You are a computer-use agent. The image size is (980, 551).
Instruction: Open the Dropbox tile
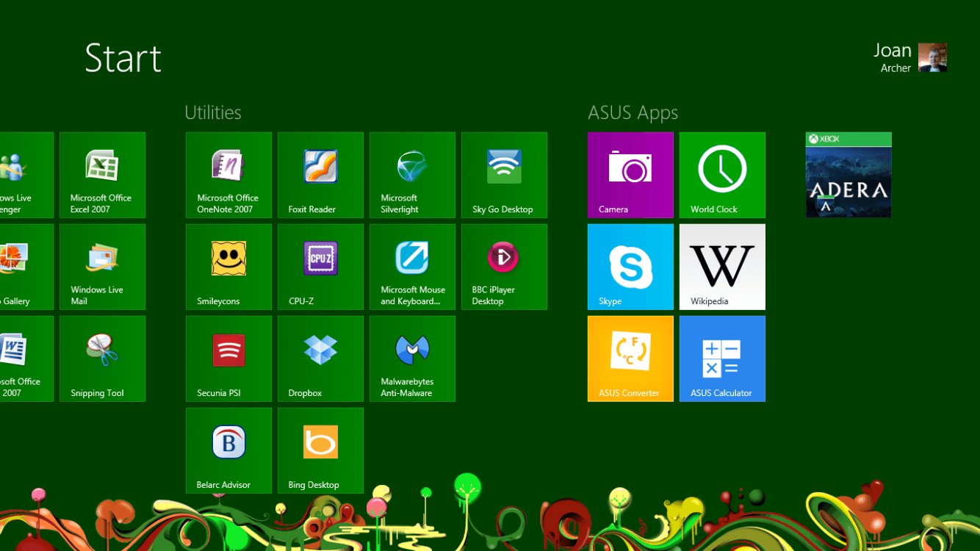coord(320,359)
